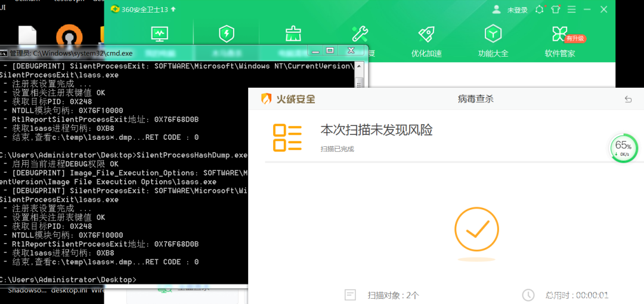
Task: Select the 软件管家 tab label
Action: (560, 54)
